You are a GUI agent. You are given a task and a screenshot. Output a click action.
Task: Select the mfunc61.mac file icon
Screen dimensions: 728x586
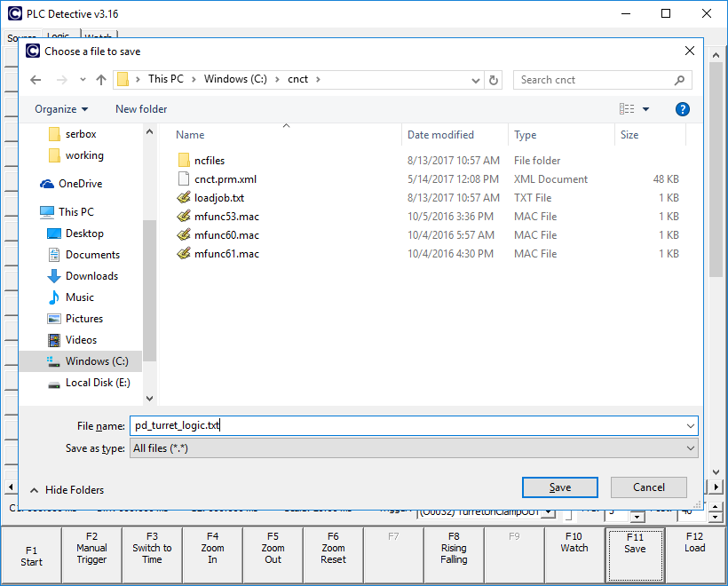(x=184, y=254)
